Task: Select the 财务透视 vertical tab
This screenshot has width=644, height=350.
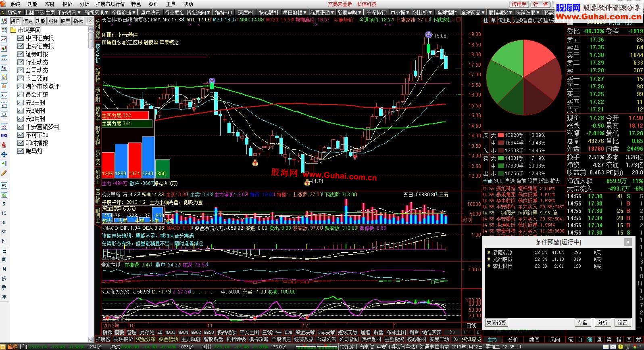Action: pyautogui.click(x=98, y=136)
